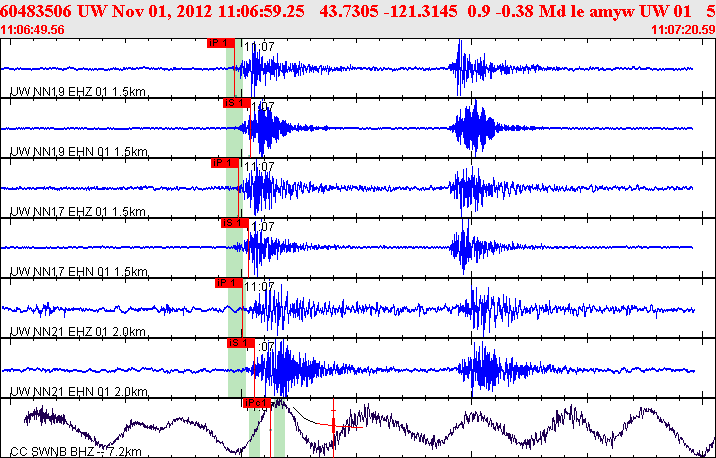
Task: Click the start time 11:06:49.56
Action: click(x=32, y=30)
